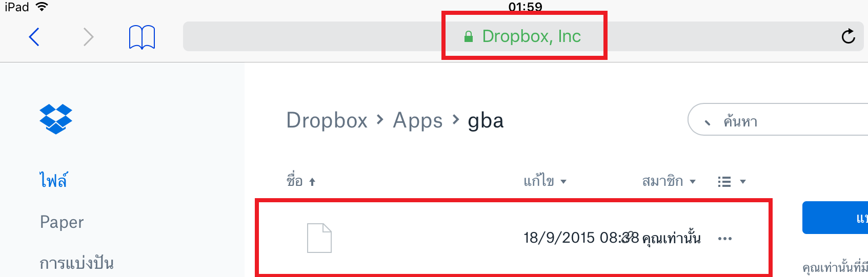Open the three-dot menu for the file row
The height and width of the screenshot is (277, 868).
pos(725,239)
